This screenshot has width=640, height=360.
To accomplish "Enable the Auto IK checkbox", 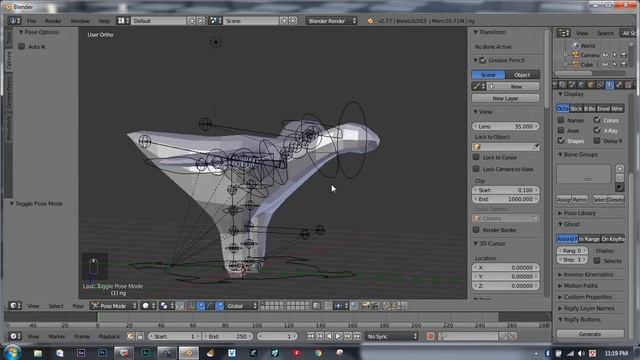I will coord(22,47).
